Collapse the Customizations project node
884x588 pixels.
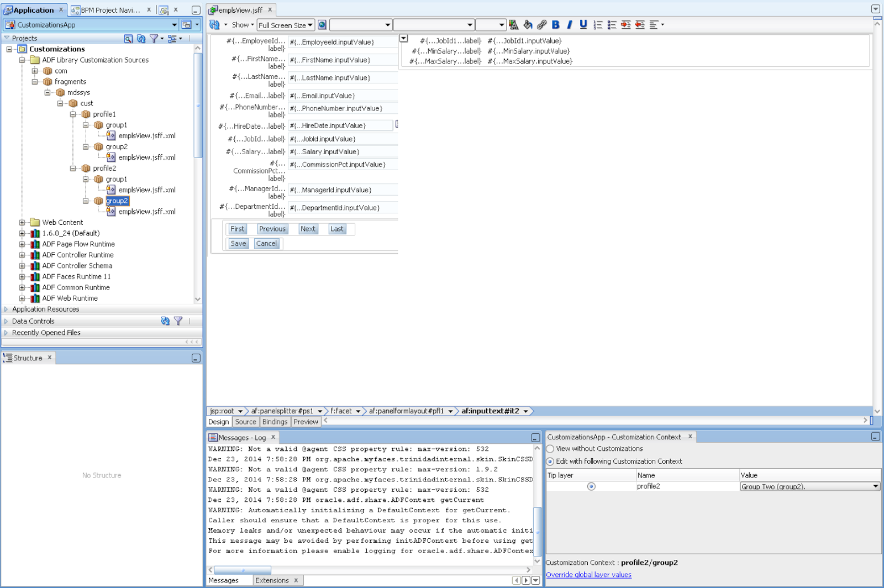click(9, 49)
